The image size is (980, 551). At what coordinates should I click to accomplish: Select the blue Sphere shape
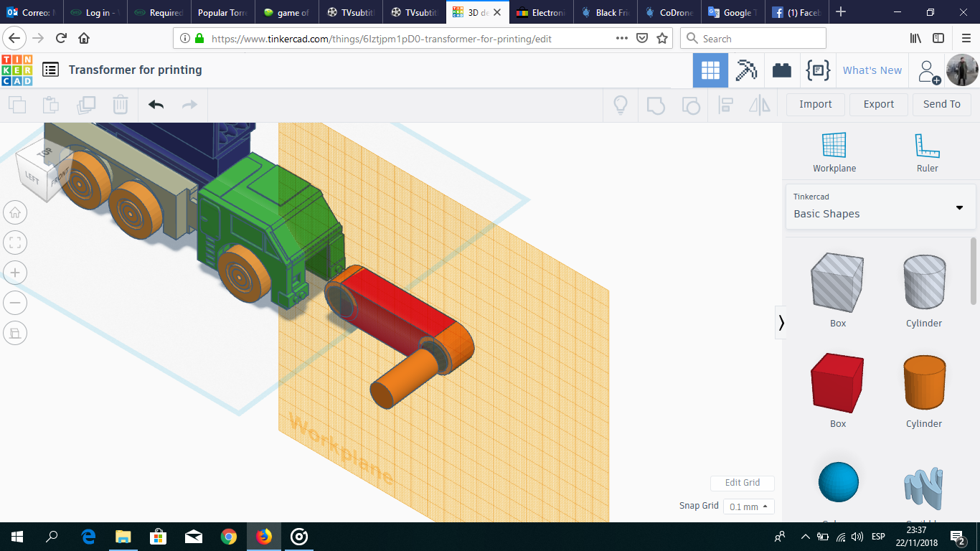click(838, 483)
